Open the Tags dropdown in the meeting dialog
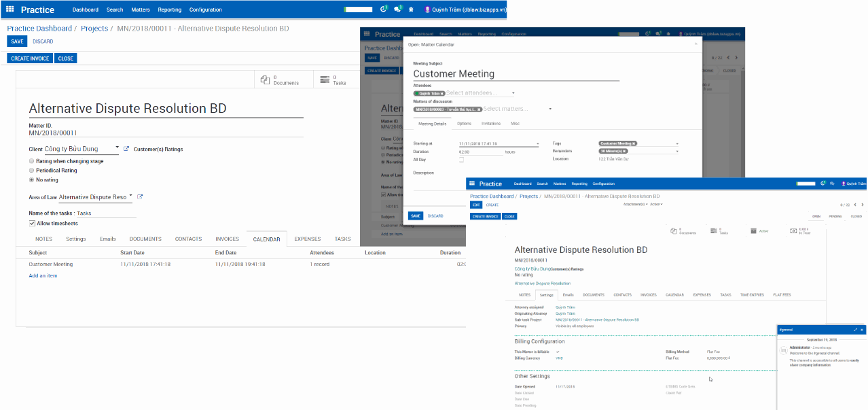The image size is (868, 410). click(x=676, y=143)
